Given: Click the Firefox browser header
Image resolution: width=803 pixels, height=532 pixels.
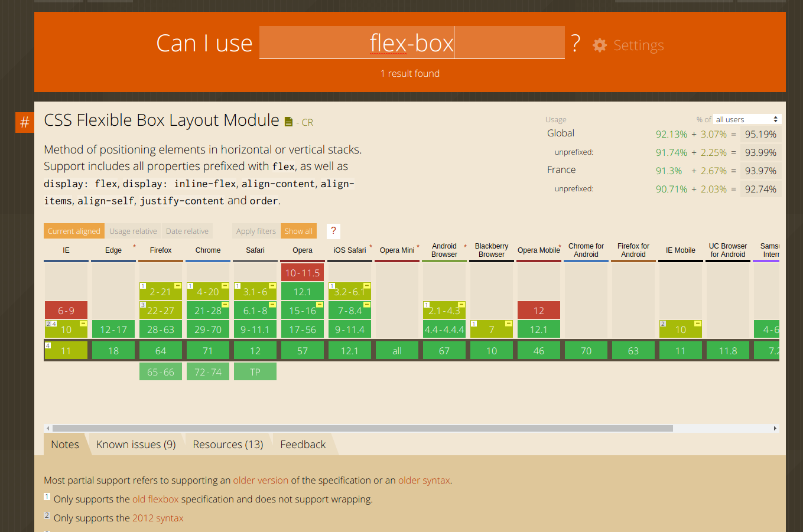Looking at the screenshot, I should pos(161,250).
